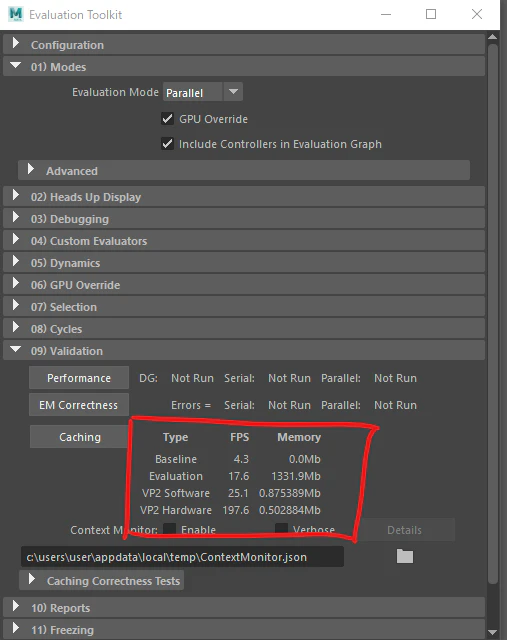This screenshot has width=507, height=640.
Task: Click the ContextMonitor.json path field
Action: tap(182, 557)
